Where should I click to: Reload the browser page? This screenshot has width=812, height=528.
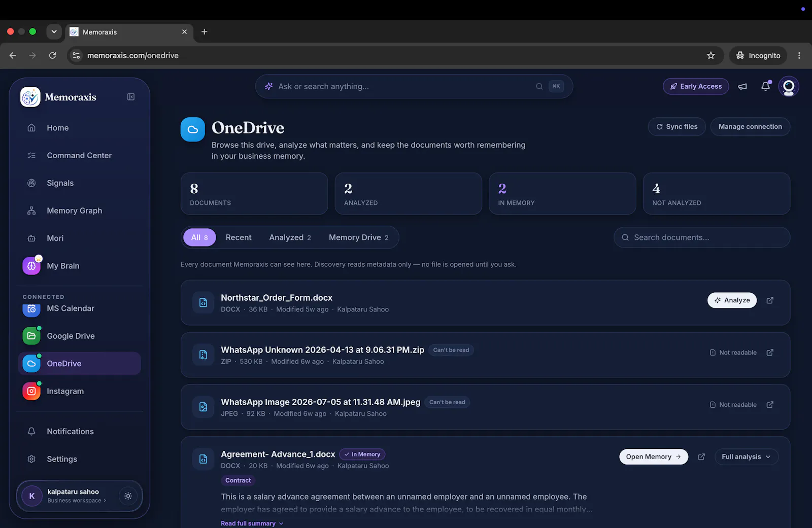tap(52, 55)
